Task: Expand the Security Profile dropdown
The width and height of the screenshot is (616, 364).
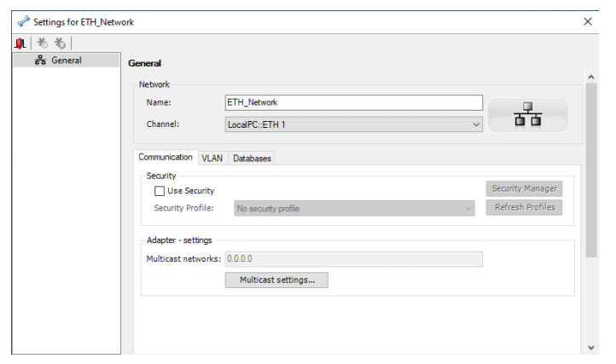Action: 353,208
